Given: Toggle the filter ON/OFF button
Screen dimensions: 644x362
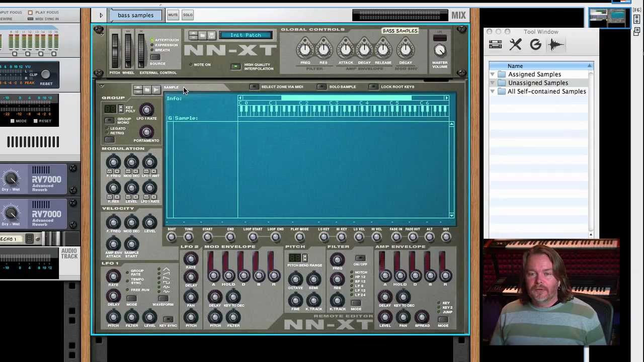Looking at the screenshot, I should point(360,257).
